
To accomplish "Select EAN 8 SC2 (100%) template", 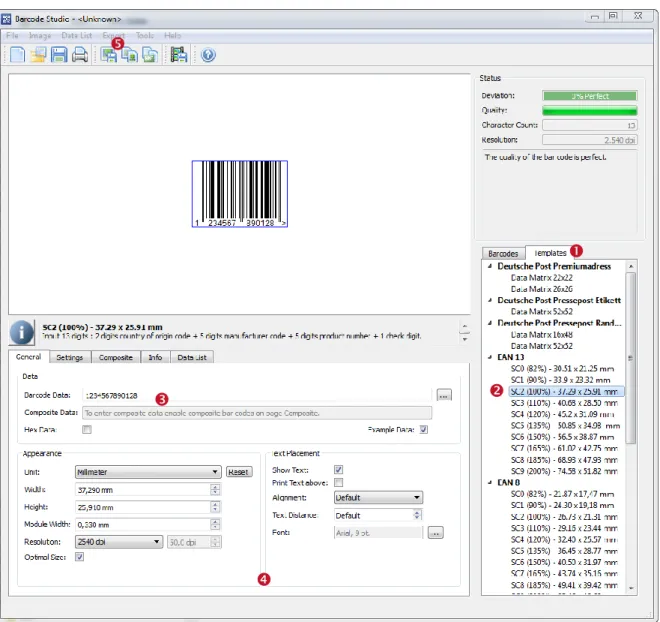I will coord(564,517).
